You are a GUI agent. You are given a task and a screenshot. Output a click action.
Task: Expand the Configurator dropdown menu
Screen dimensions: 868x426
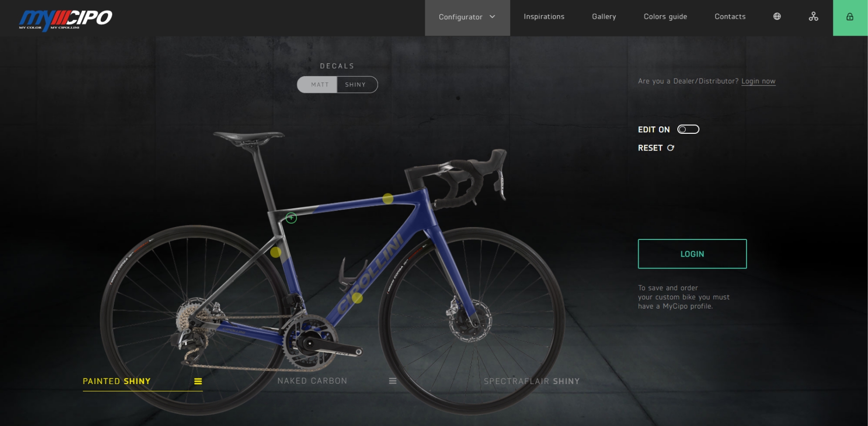[x=467, y=17]
